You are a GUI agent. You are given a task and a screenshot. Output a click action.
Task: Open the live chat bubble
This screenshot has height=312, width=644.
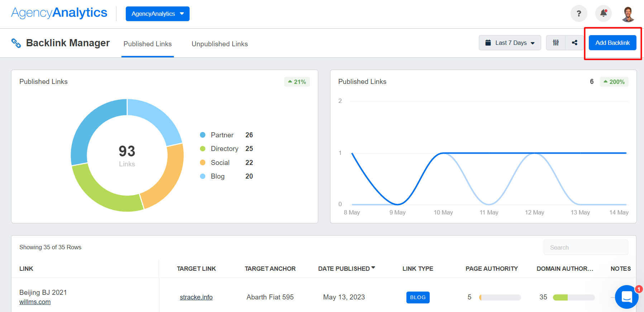(x=626, y=297)
